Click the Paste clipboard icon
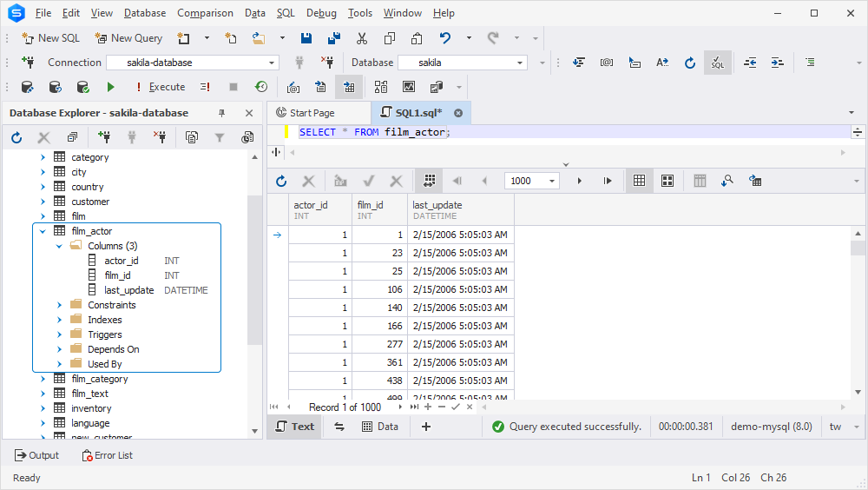The image size is (868, 490). click(417, 38)
